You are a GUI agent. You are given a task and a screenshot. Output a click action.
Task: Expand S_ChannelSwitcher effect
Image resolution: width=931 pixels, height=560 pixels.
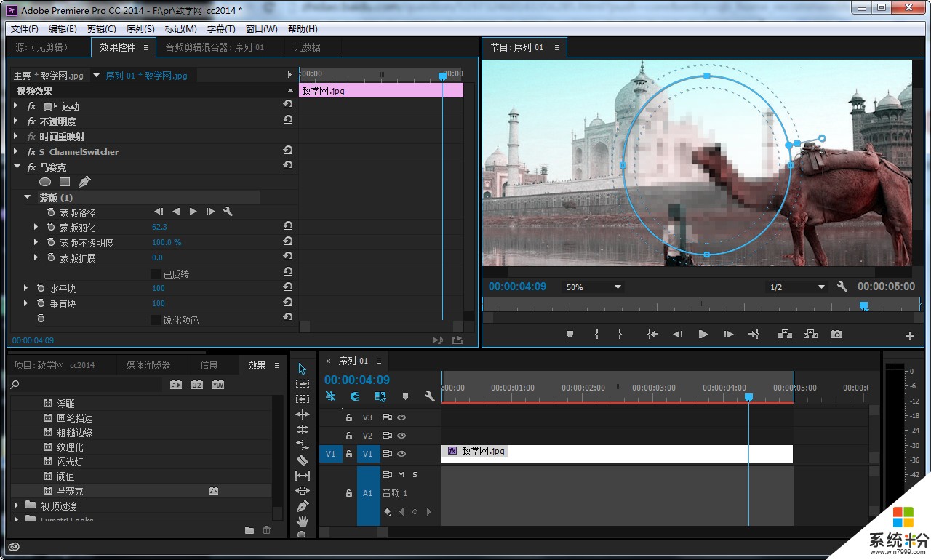point(17,152)
